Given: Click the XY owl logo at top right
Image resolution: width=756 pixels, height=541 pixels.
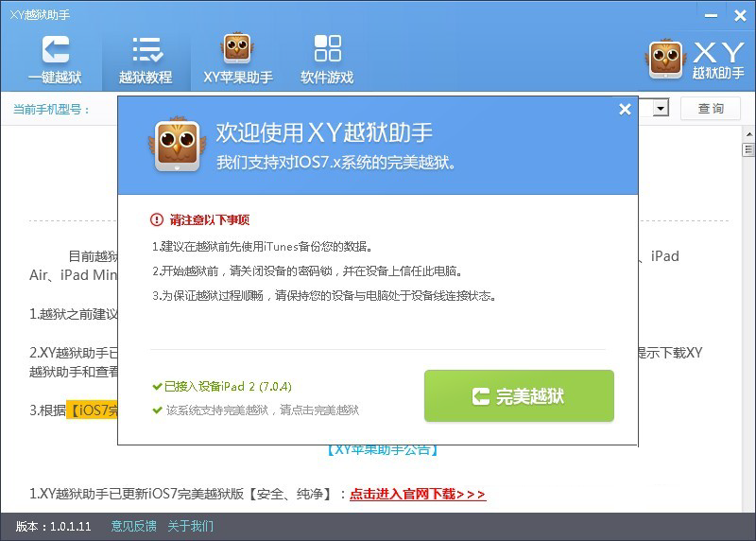Looking at the screenshot, I should [696, 60].
